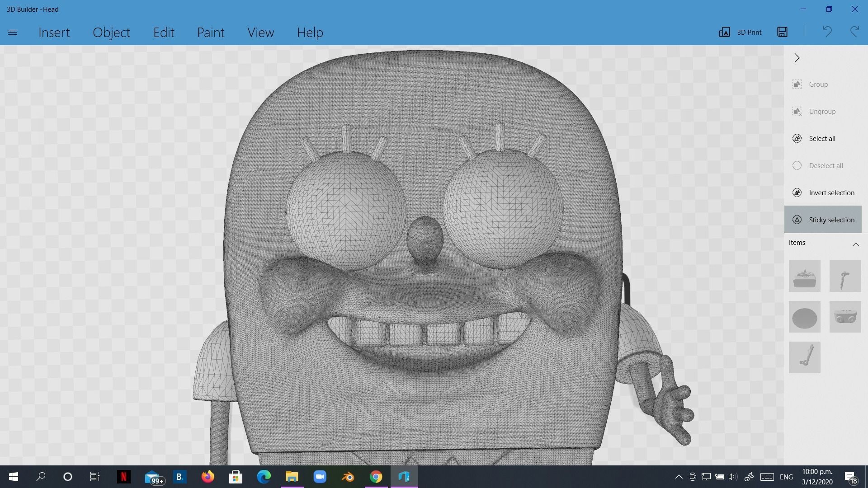Screen dimensions: 868x488
Task: Select the arm item thumbnail
Action: point(845,276)
